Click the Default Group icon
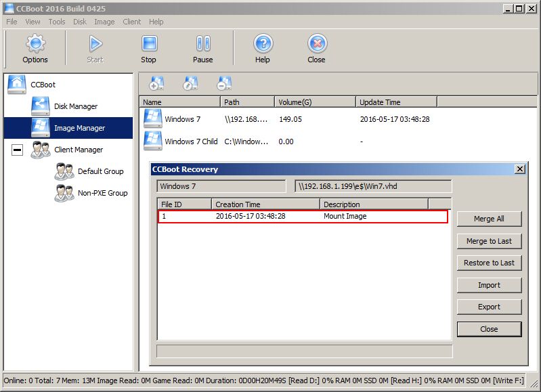The width and height of the screenshot is (541, 392). (64, 171)
